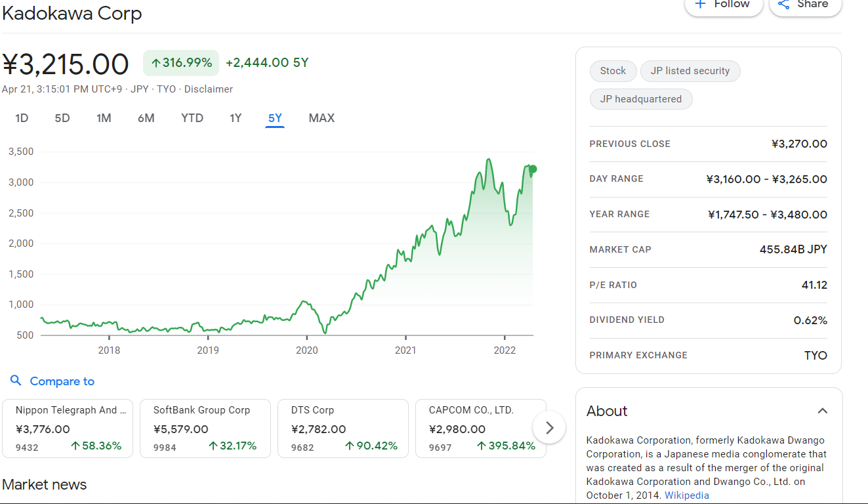Click the +2,444.00 5Y change text

coord(267,63)
